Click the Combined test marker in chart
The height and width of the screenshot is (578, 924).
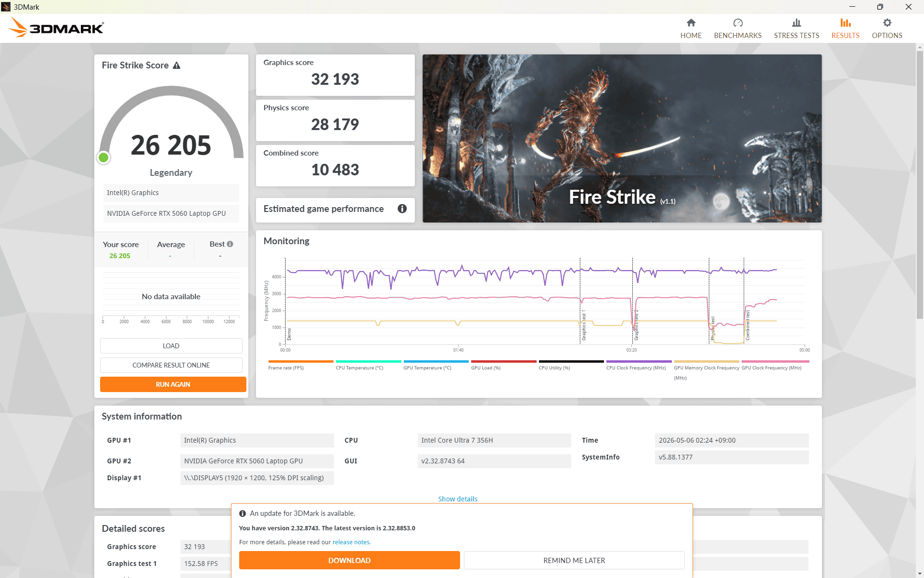coord(747,325)
